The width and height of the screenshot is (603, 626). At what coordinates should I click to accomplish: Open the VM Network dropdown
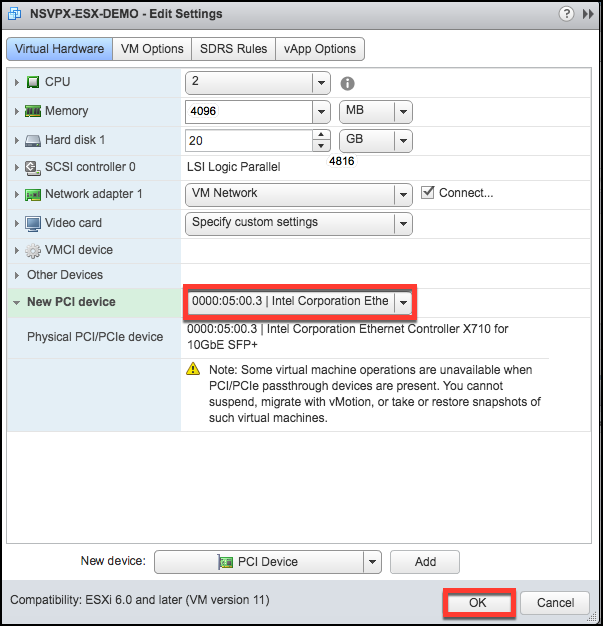[403, 195]
